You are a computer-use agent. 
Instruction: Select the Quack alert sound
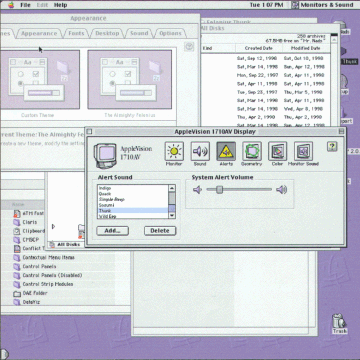click(133, 194)
